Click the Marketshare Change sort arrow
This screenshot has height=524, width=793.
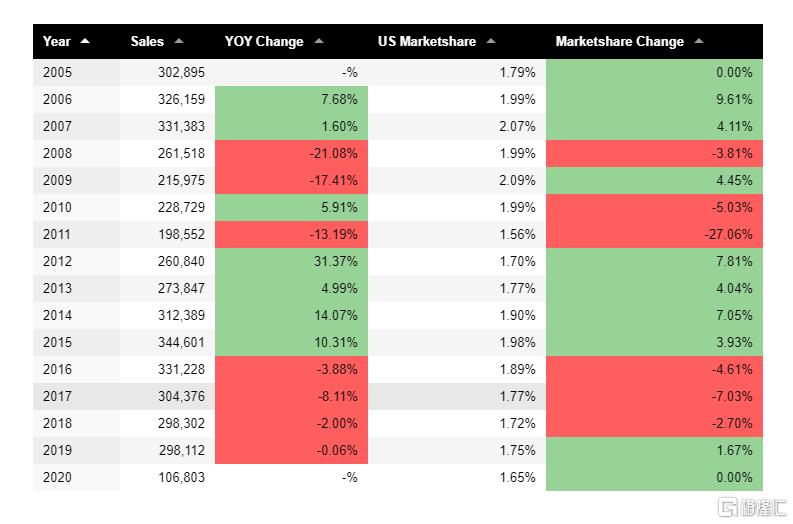click(699, 41)
